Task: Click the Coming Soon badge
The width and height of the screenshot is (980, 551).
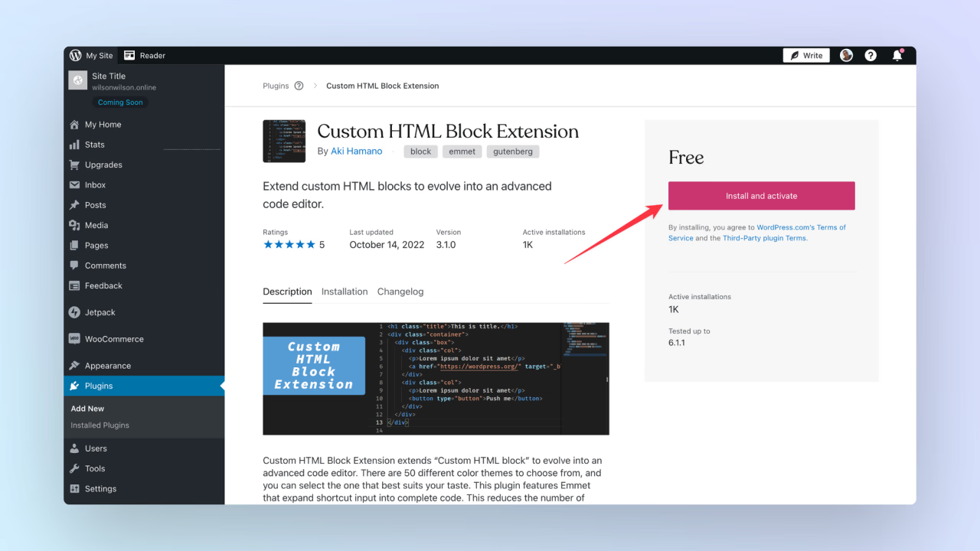Action: coord(120,103)
